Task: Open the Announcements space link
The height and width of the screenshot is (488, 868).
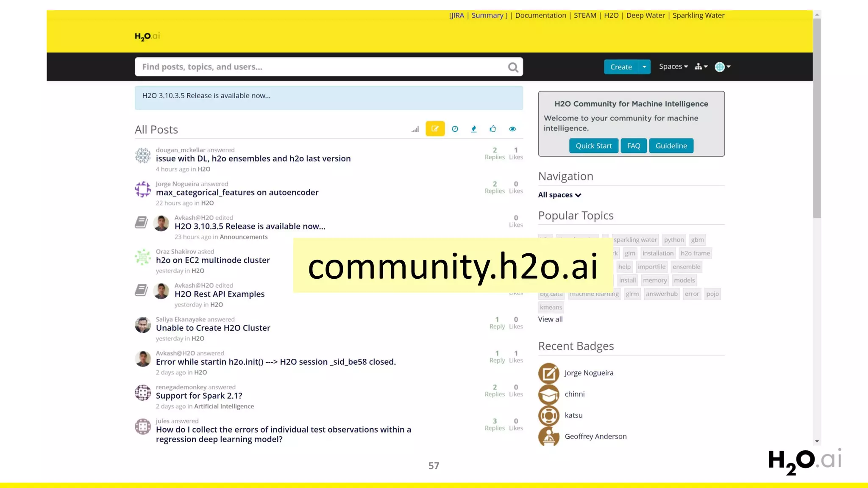Action: (244, 237)
